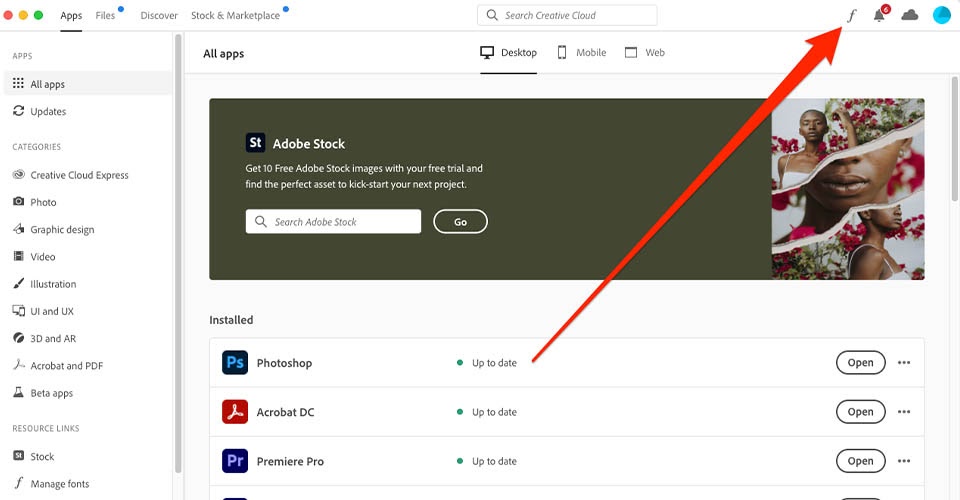
Task: Open Photoshop with its Open button
Action: click(x=860, y=362)
